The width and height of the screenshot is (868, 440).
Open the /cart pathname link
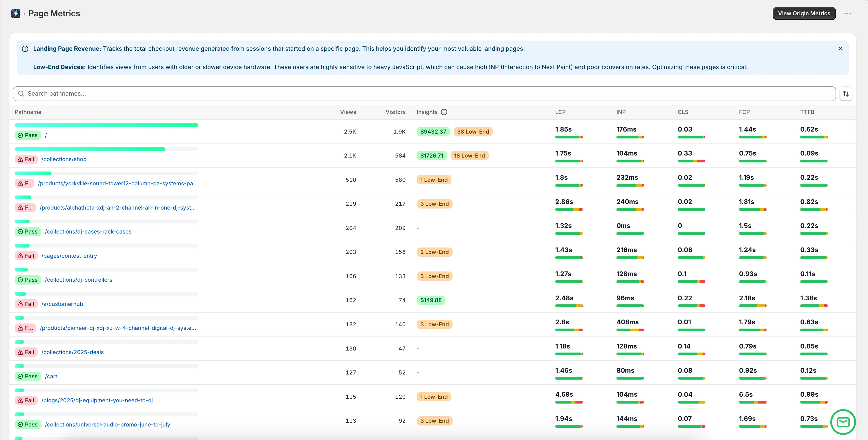[51, 376]
